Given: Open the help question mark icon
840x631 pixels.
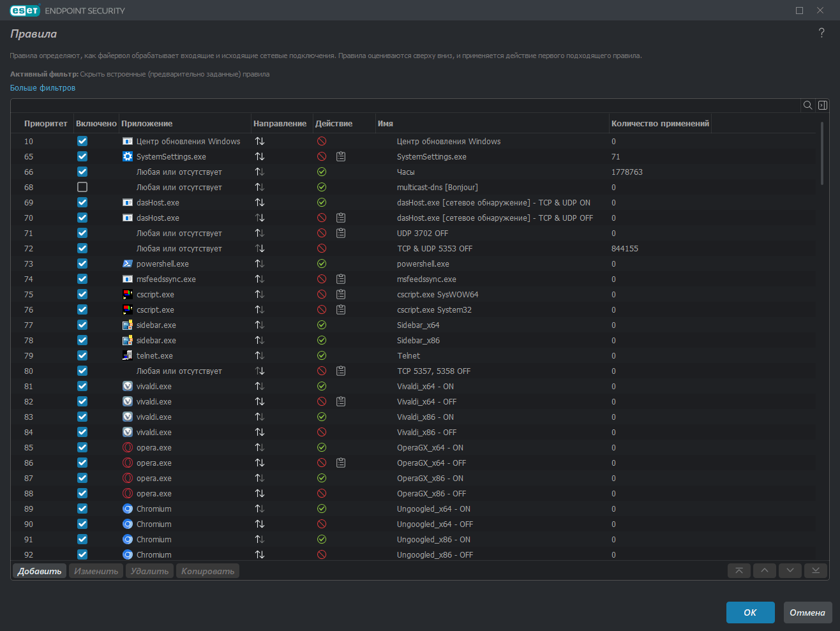Looking at the screenshot, I should click(821, 33).
